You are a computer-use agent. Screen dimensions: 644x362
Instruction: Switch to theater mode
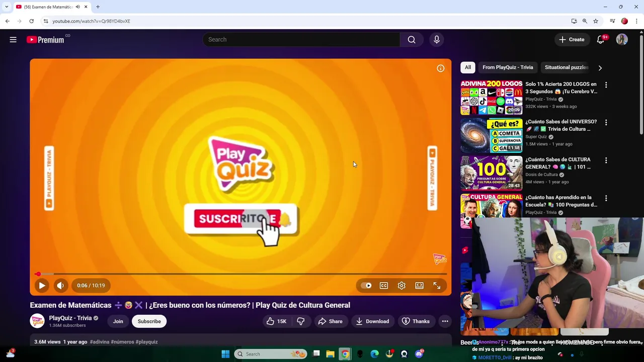point(419,286)
